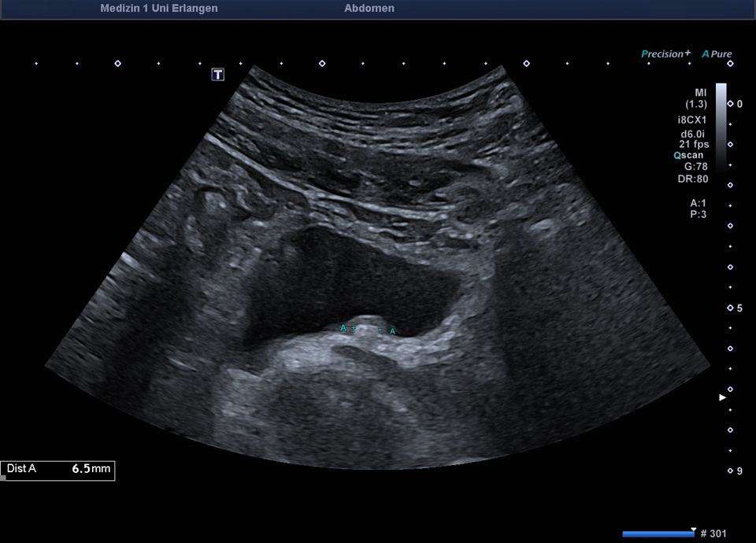Click the i8CX1 transducer label
The width and height of the screenshot is (756, 543).
[693, 120]
